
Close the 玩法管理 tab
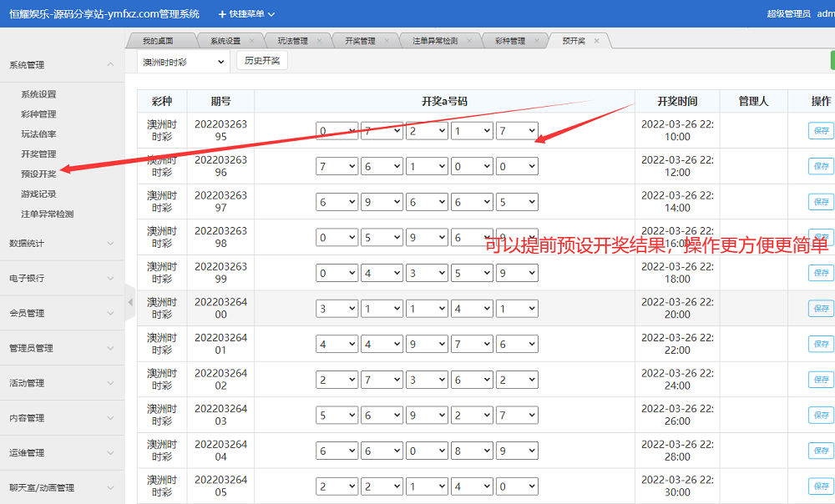coord(319,41)
